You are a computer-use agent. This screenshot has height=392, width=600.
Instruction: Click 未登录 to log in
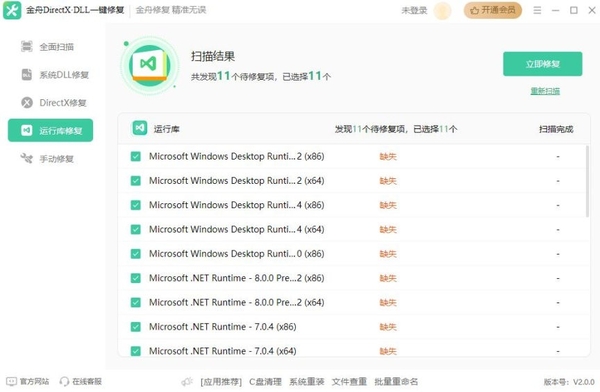[x=414, y=10]
